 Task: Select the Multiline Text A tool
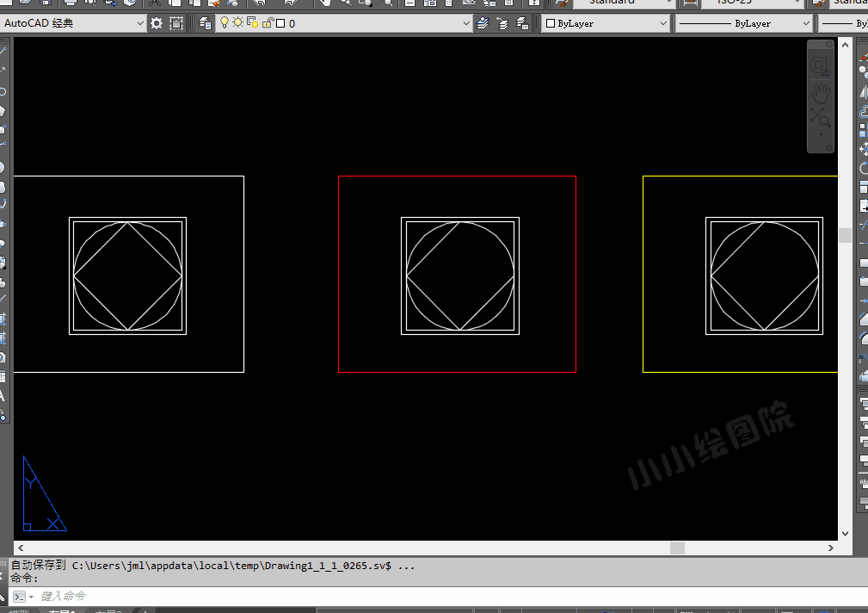3,396
